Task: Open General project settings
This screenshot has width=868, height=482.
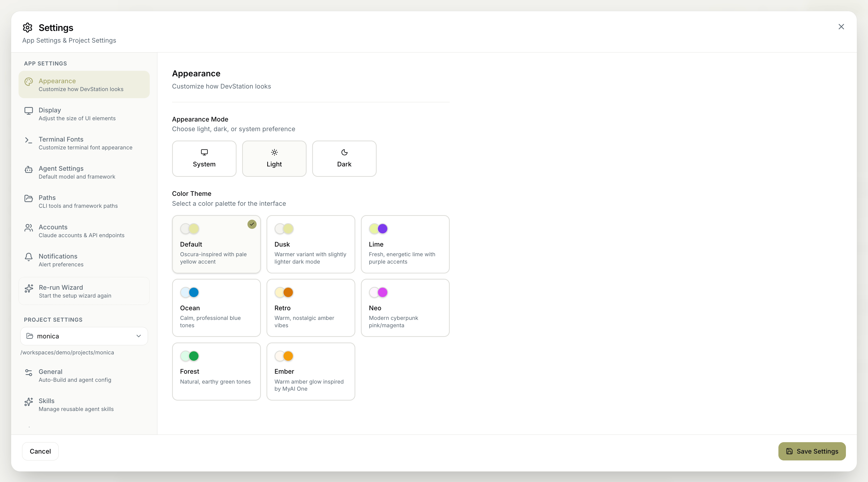Action: point(84,375)
